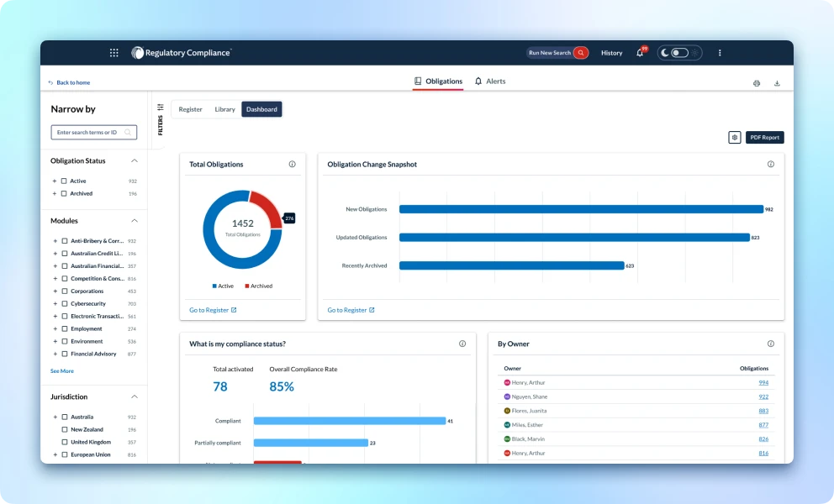834x504 pixels.
Task: Expand the Australia jurisdiction tree item
Action: 55,417
